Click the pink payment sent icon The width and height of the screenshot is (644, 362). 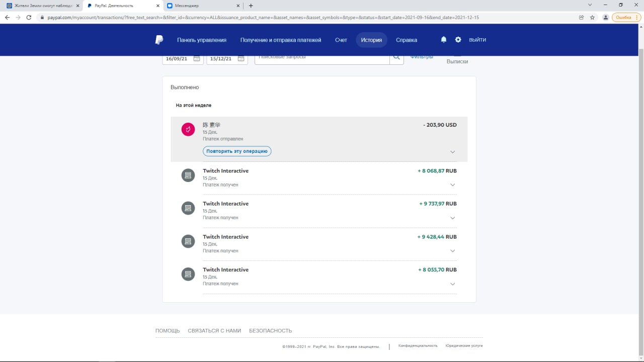pyautogui.click(x=188, y=130)
